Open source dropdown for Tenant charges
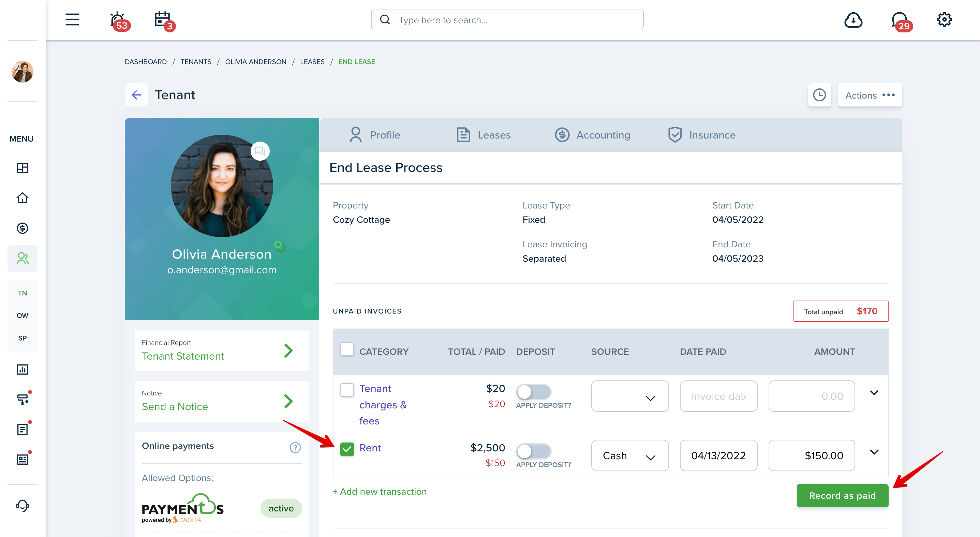 click(x=629, y=396)
